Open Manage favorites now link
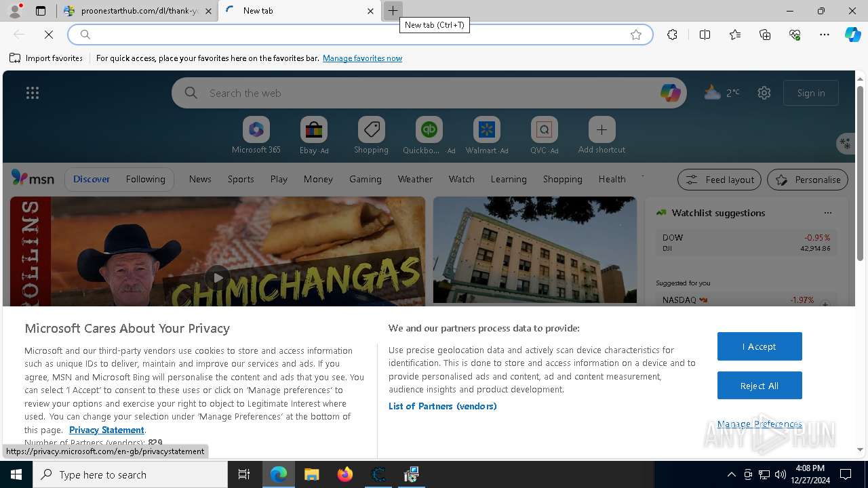The width and height of the screenshot is (868, 488). [x=362, y=58]
